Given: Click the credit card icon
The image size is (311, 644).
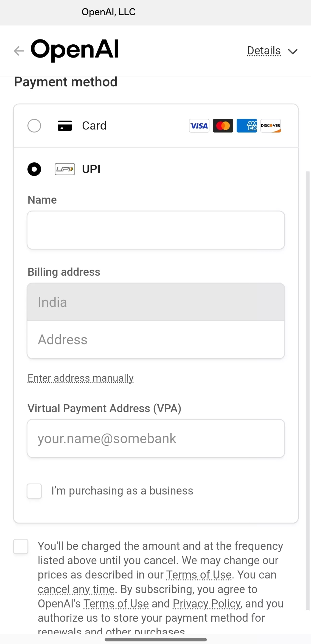Looking at the screenshot, I should pos(65,126).
